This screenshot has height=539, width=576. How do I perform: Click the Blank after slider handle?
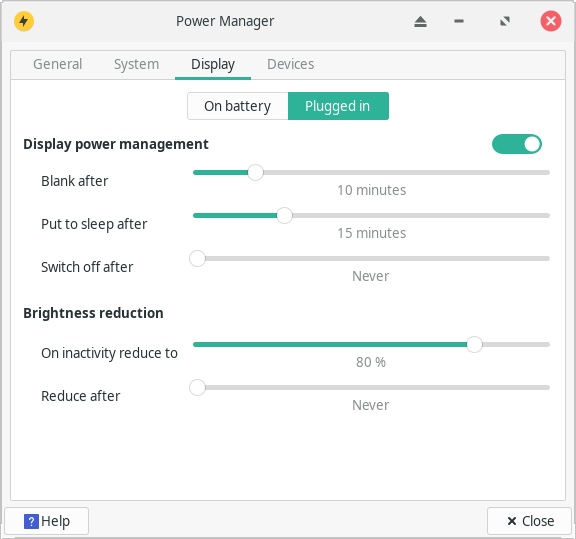[255, 172]
